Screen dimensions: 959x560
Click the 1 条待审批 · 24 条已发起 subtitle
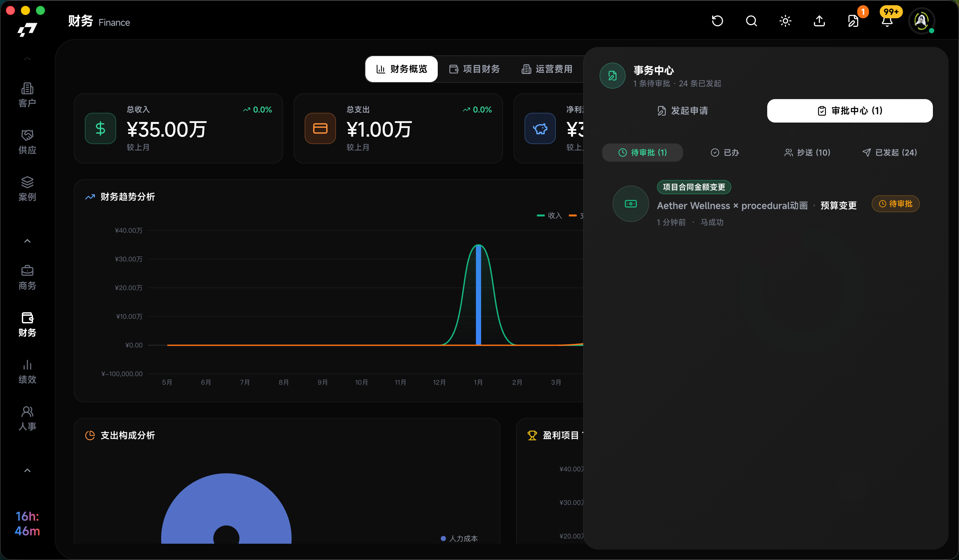tap(677, 83)
